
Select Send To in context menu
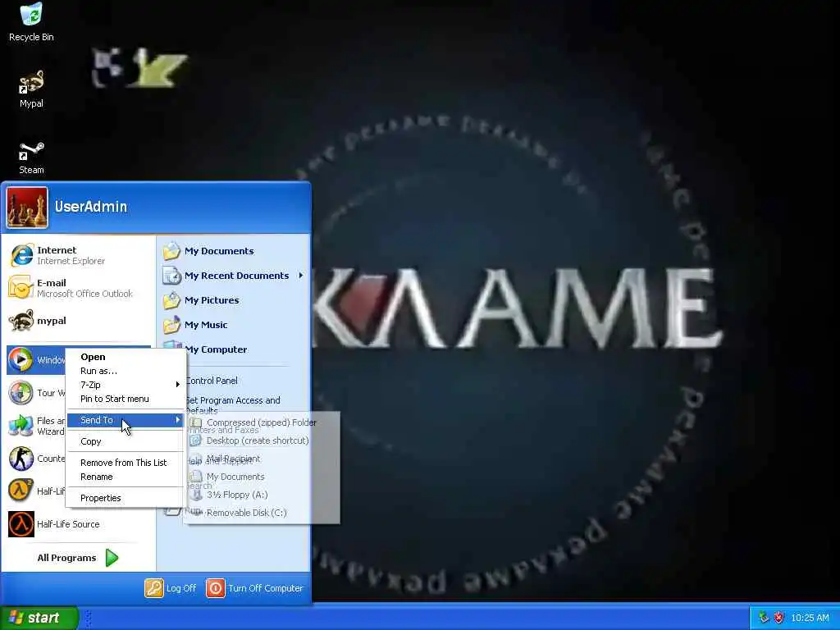click(x=125, y=420)
